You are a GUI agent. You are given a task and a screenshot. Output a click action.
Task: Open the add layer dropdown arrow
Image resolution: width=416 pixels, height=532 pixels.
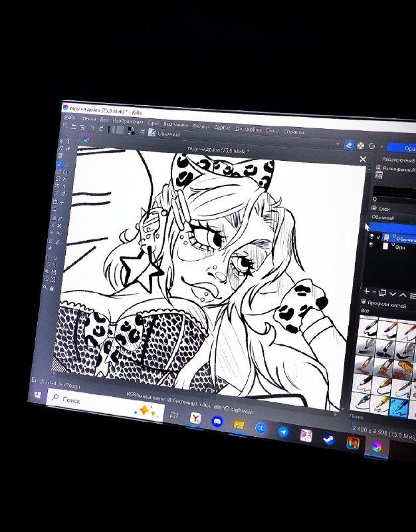[x=374, y=292]
